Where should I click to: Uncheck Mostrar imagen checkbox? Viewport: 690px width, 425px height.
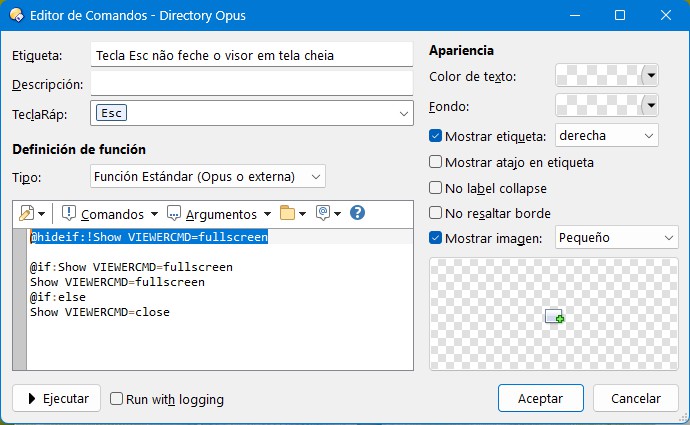[435, 238]
